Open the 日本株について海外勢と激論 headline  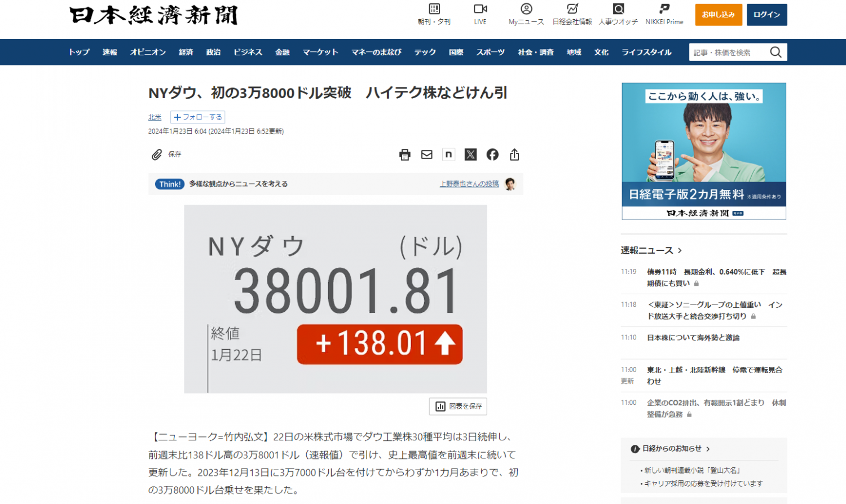[693, 338]
